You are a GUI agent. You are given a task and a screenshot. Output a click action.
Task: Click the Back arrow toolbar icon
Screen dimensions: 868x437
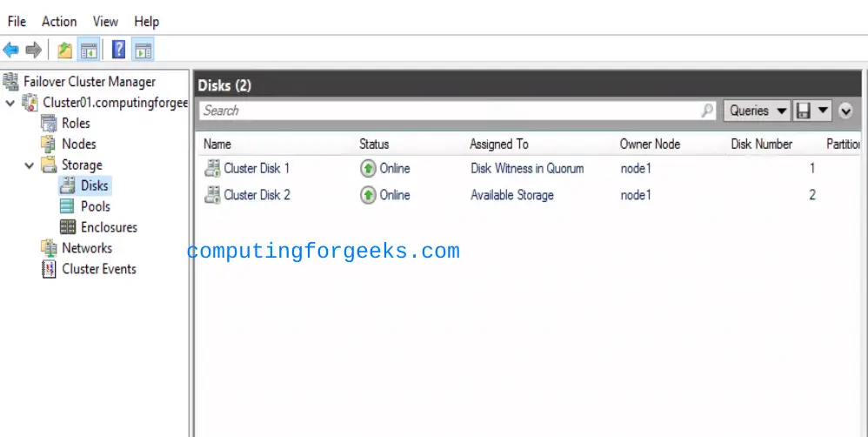[x=10, y=50]
